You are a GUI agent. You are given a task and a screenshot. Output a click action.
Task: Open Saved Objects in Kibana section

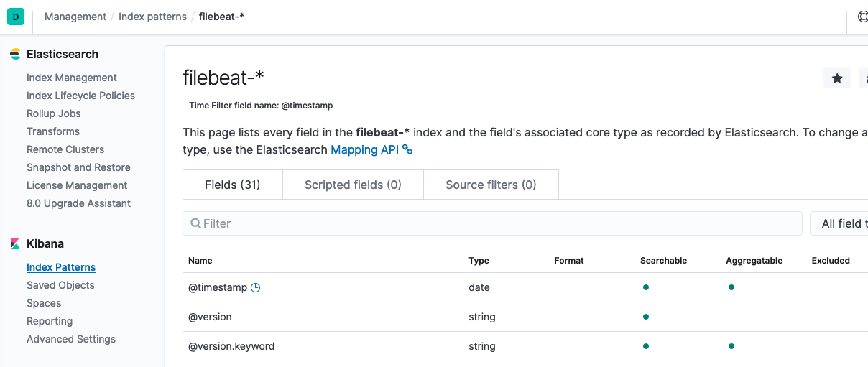(60, 285)
